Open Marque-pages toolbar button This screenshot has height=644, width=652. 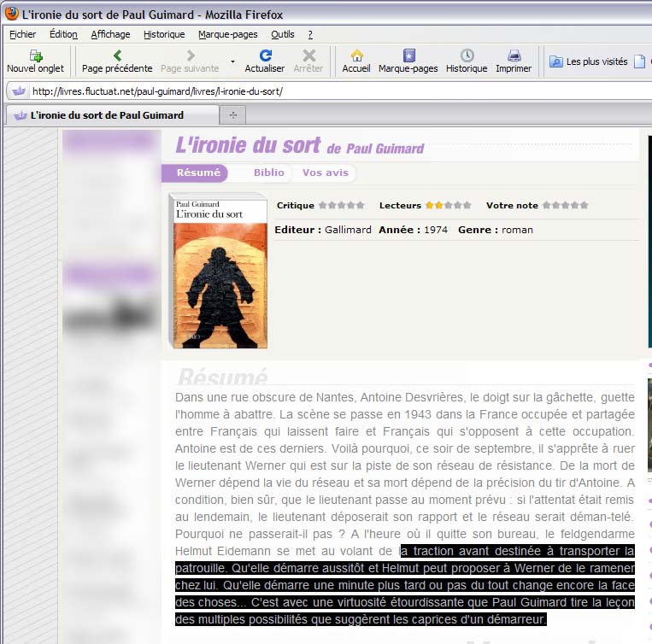click(408, 61)
